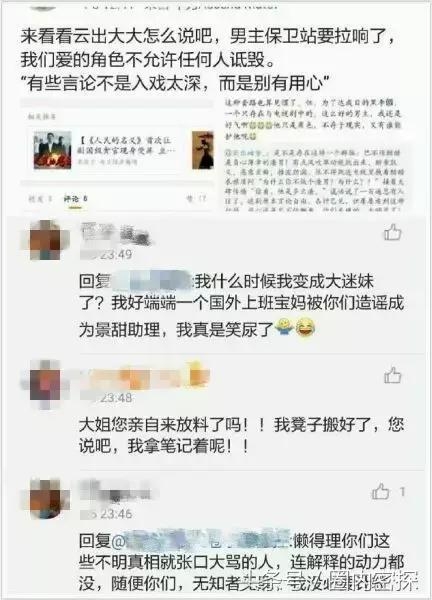Tap the mentioned user before 我什么时候
Viewport: 432px width, 600px height.
[152, 281]
